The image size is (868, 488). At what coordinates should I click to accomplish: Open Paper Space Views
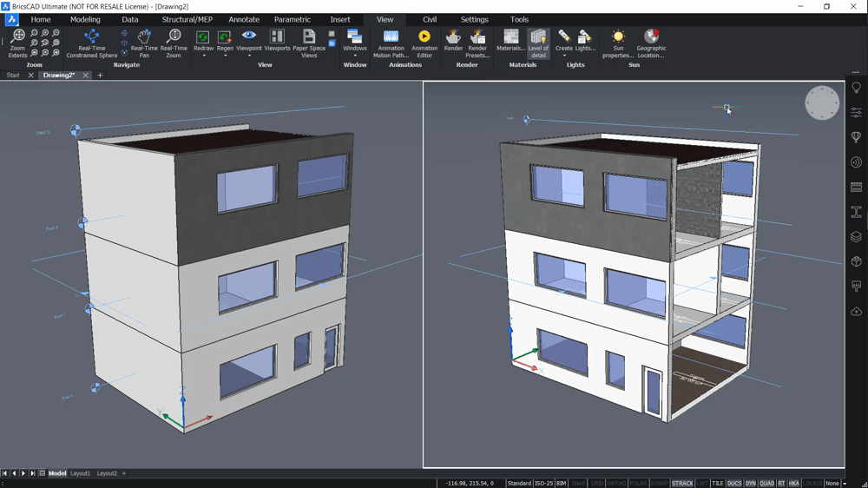(x=309, y=43)
